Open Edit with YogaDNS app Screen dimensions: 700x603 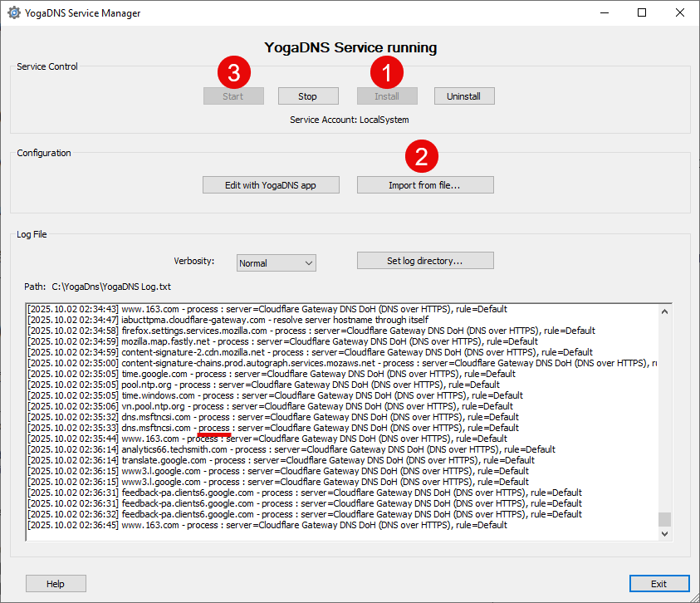pyautogui.click(x=271, y=184)
